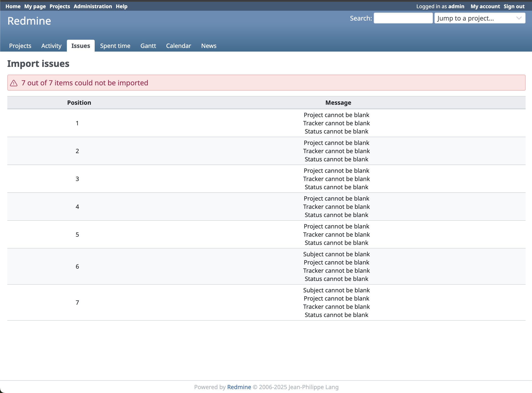
Task: Click the Help link in the top menu
Action: 122,6
